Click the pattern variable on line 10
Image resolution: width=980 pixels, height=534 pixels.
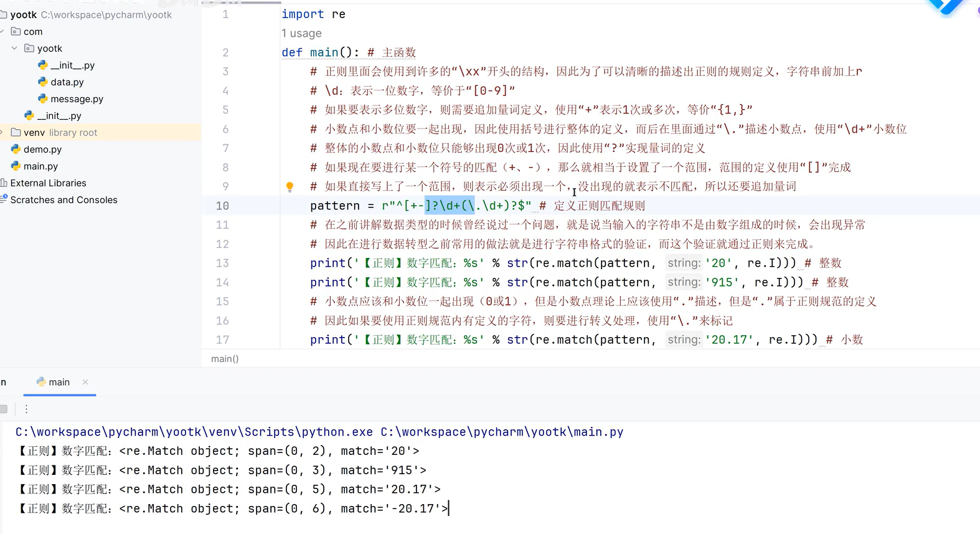[335, 206]
